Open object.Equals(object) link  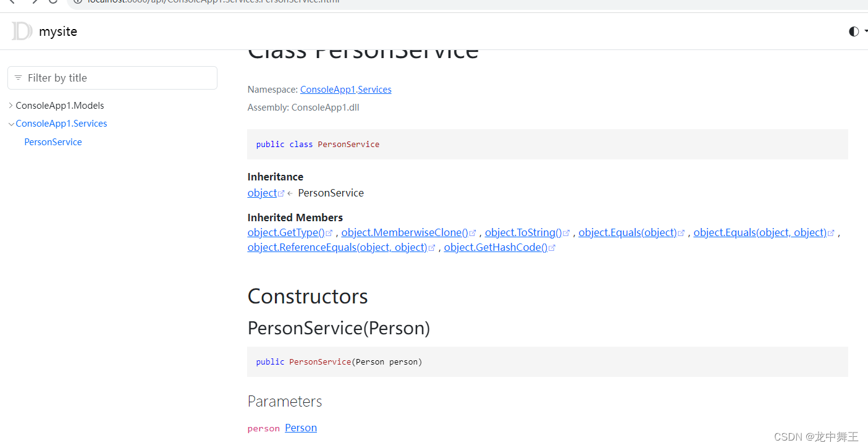pyautogui.click(x=628, y=232)
